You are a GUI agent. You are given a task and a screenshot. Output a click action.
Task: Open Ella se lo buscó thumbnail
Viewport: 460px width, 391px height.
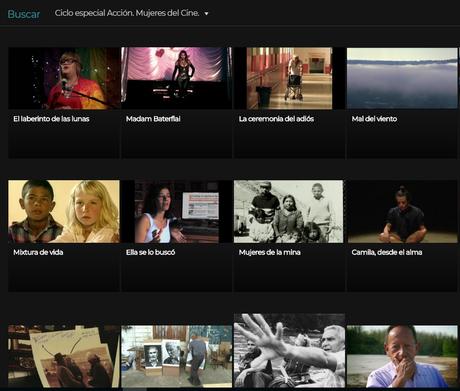point(177,211)
